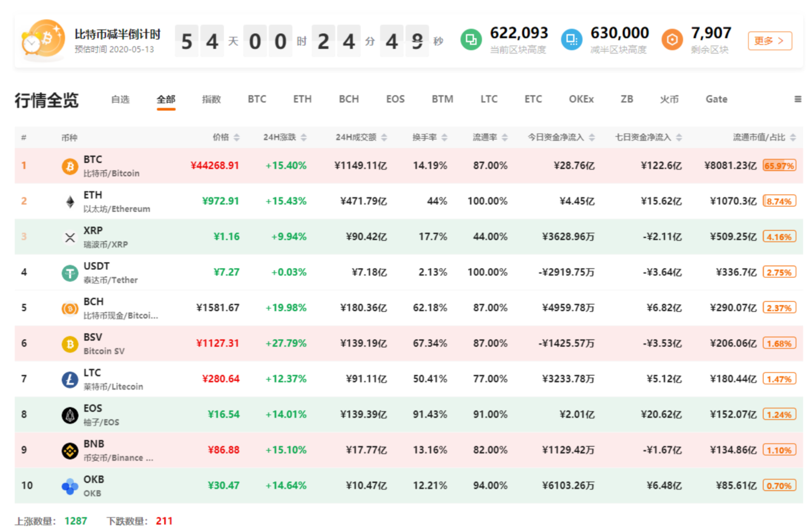Image resolution: width=812 pixels, height=531 pixels.
Task: Click OKB market cap ¥85.61亿
Action: click(x=736, y=486)
